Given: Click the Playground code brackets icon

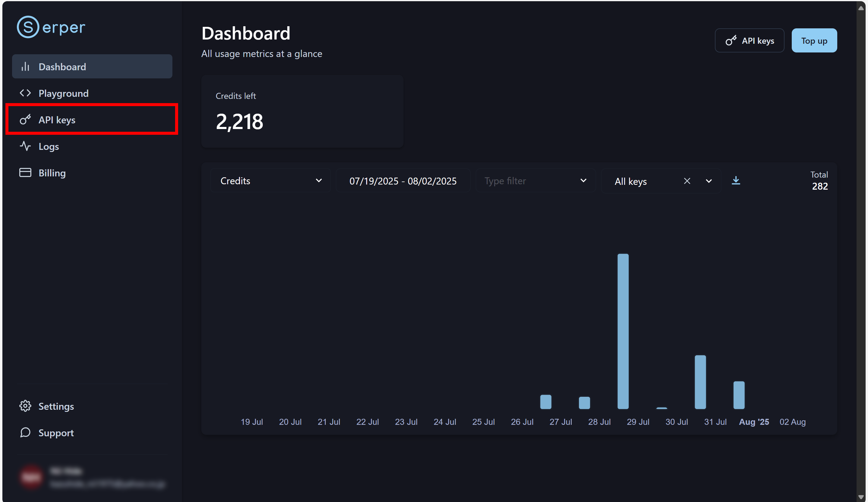Looking at the screenshot, I should click(25, 93).
